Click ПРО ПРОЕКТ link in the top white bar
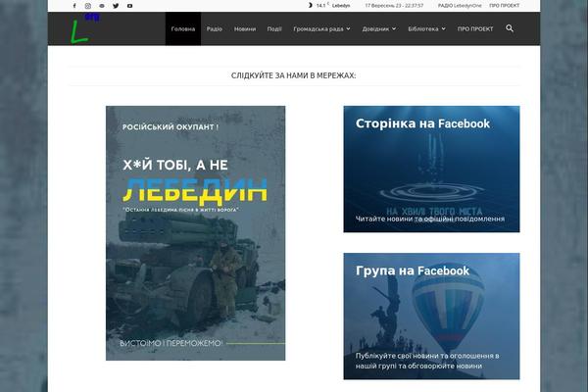Viewport: 588px width, 392px height. tap(504, 6)
